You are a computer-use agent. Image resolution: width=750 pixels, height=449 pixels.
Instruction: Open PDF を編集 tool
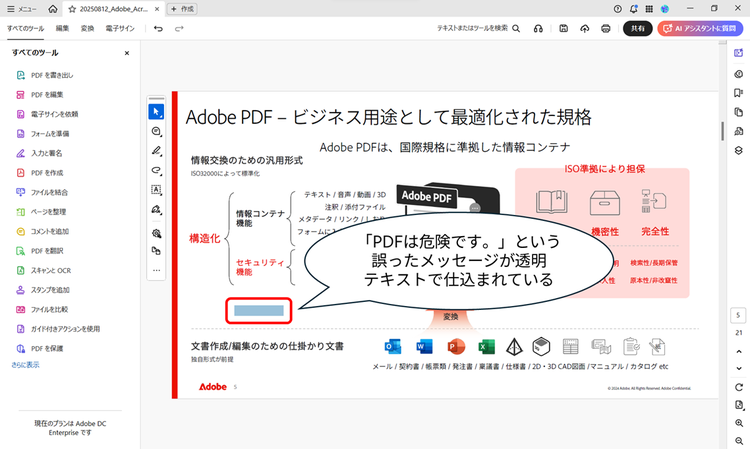(40, 95)
